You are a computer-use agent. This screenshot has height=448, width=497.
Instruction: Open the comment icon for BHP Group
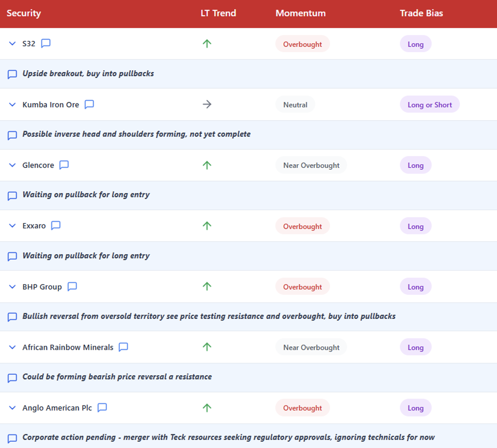(x=72, y=286)
